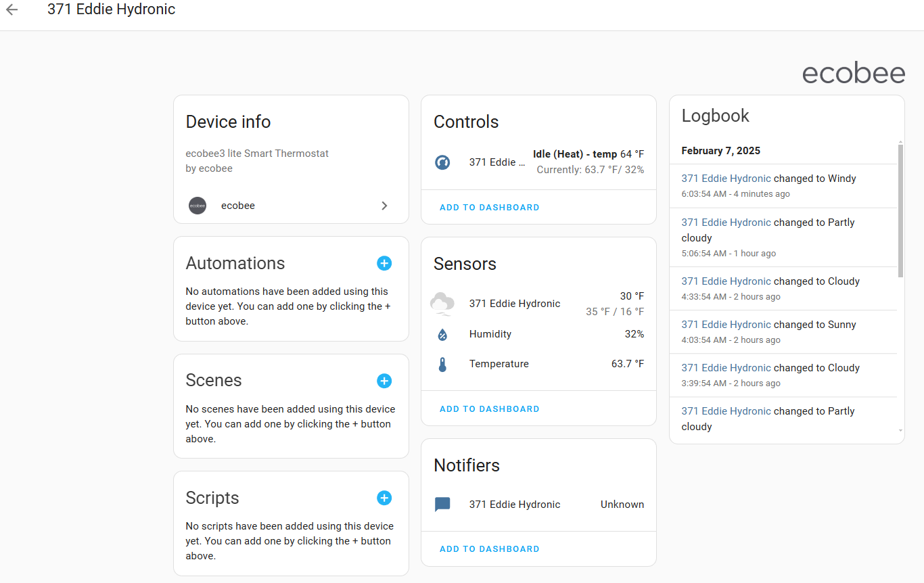The width and height of the screenshot is (924, 583).
Task: Add a new automation with plus icon
Action: [x=384, y=263]
